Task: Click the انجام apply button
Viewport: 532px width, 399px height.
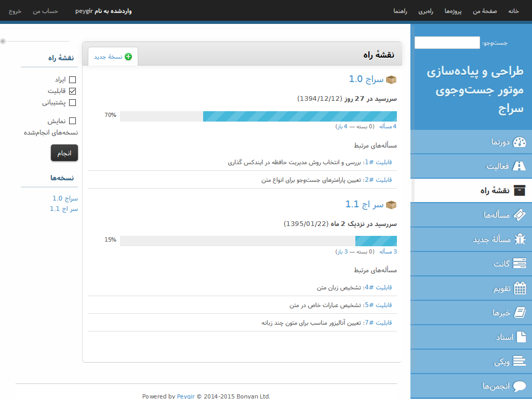Action: (x=64, y=153)
